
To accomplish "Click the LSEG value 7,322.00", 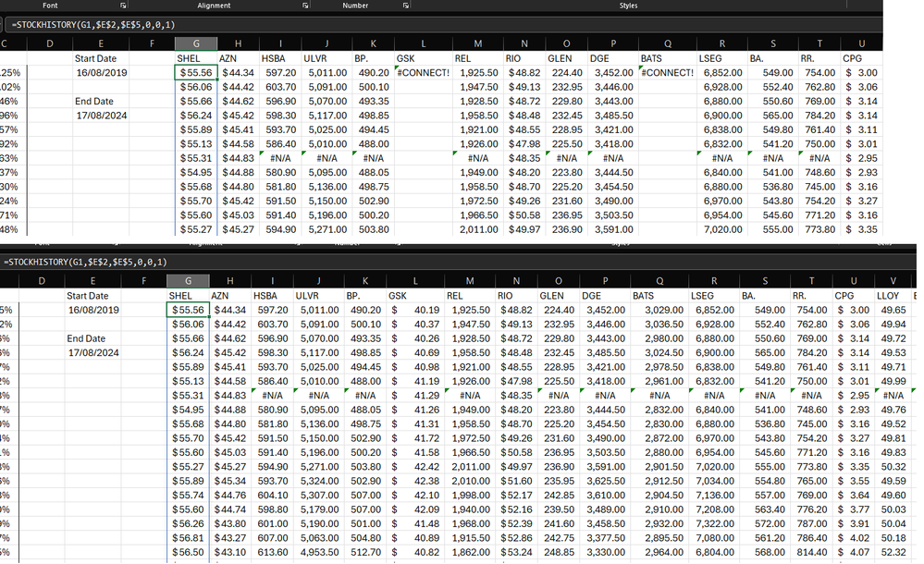I will 715,524.
